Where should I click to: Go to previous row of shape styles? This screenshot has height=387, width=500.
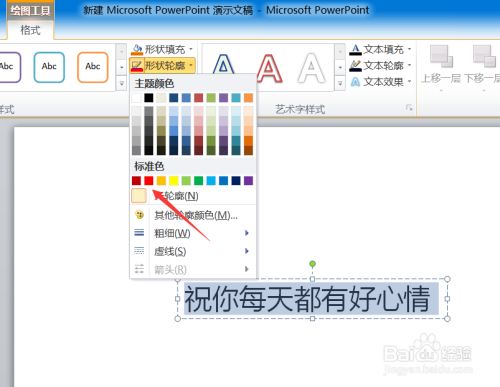coord(121,52)
